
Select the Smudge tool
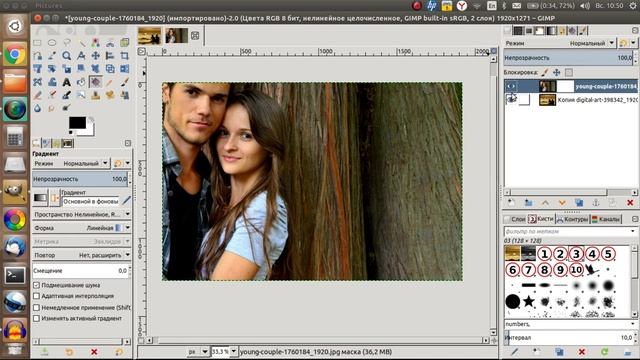[52, 108]
